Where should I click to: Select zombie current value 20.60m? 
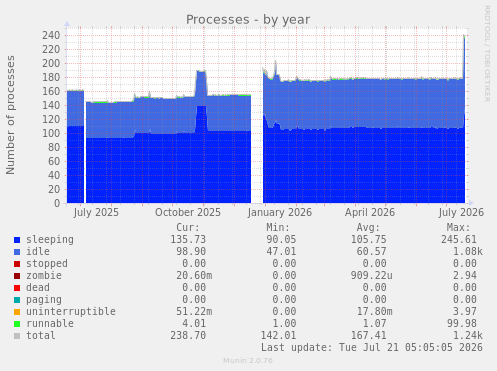click(x=194, y=276)
